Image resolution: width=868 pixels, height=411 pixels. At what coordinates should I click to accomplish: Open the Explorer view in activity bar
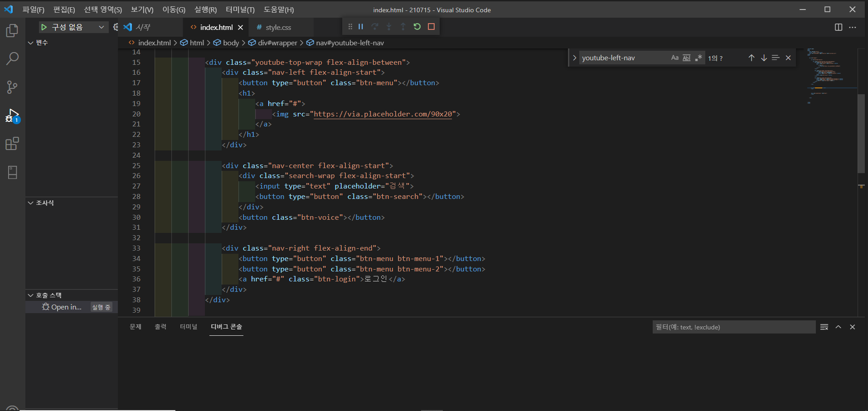(12, 31)
